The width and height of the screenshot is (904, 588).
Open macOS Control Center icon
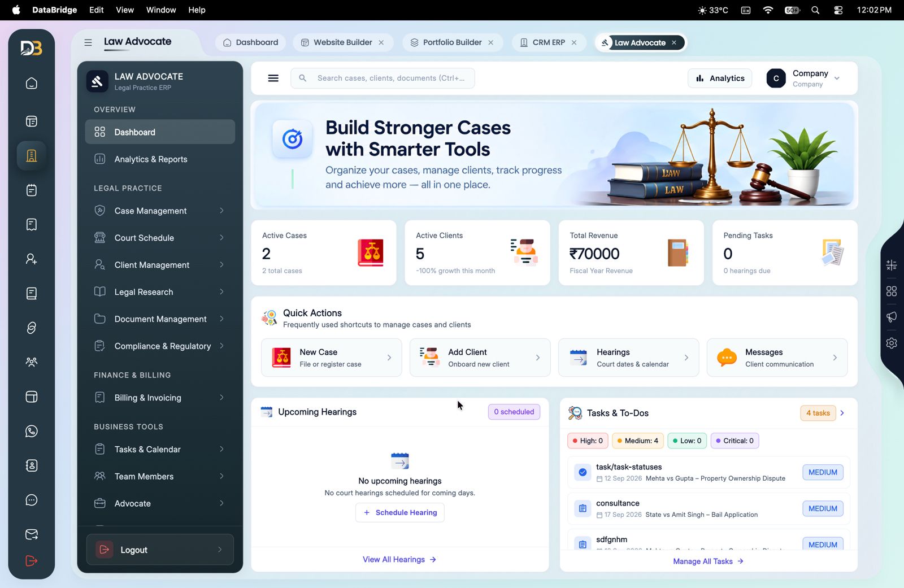(x=838, y=10)
